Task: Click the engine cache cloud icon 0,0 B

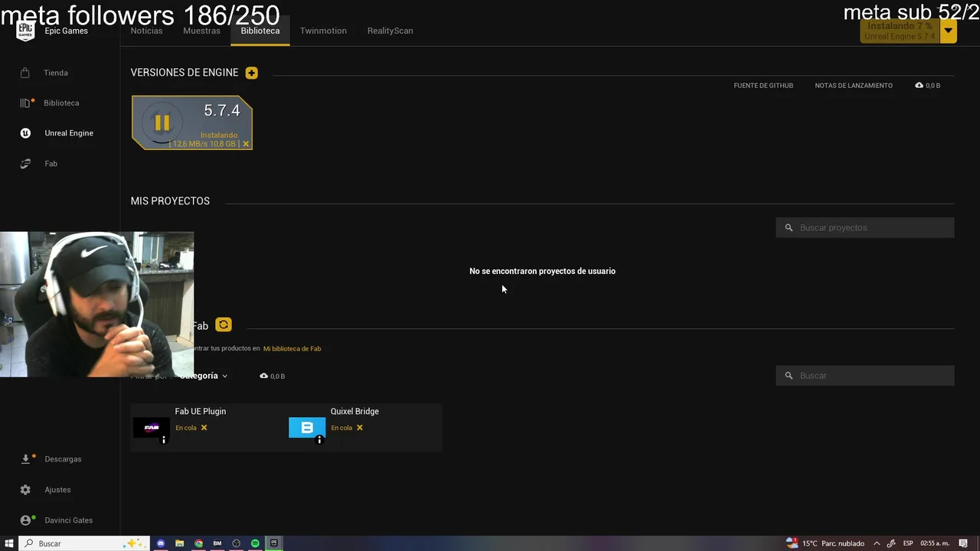Action: coord(919,86)
